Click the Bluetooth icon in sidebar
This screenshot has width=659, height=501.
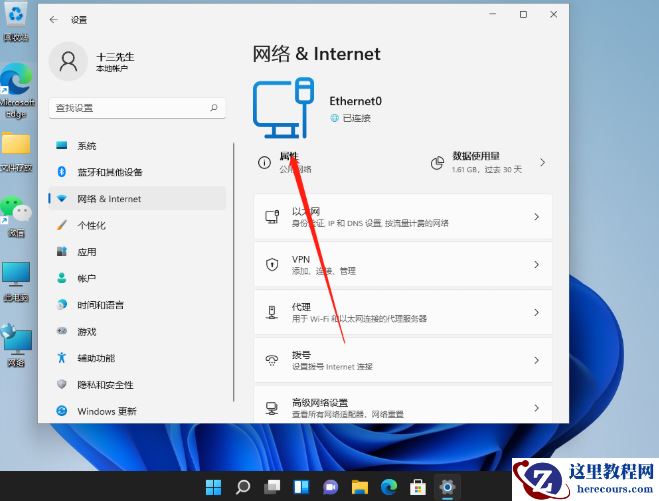(62, 171)
